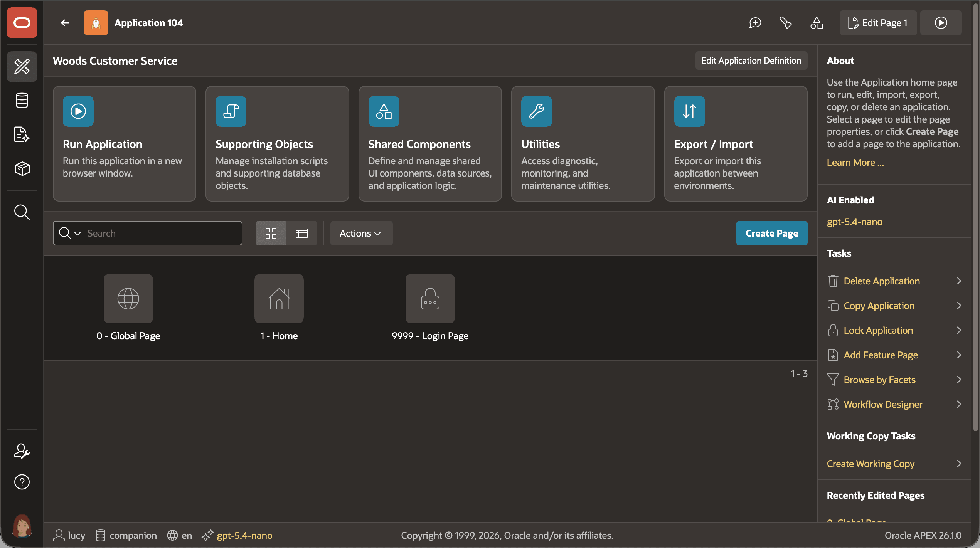Click the Export / Import arrows icon
980x548 pixels.
click(x=690, y=111)
